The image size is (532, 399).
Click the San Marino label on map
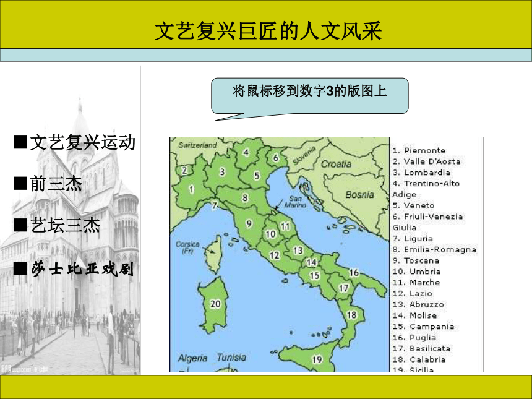[295, 202]
